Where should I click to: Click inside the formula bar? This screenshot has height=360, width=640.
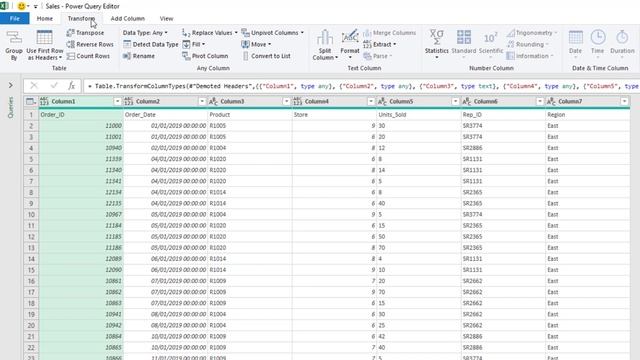click(361, 86)
